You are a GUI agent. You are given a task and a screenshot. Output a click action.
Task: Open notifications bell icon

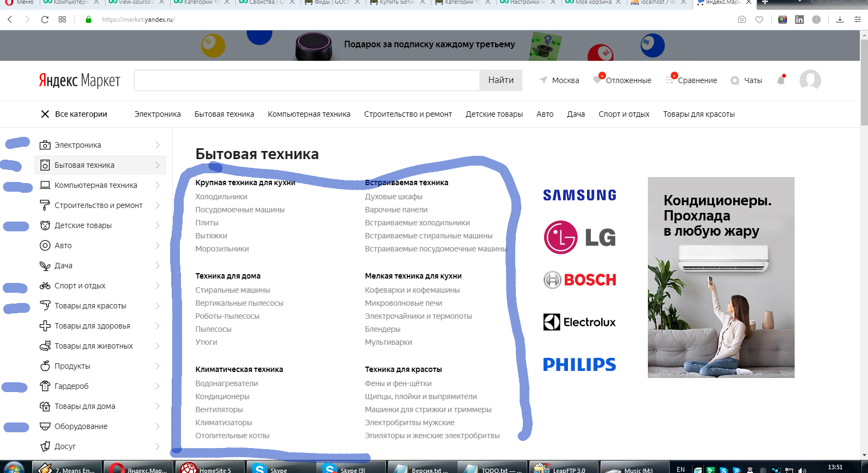pos(781,80)
